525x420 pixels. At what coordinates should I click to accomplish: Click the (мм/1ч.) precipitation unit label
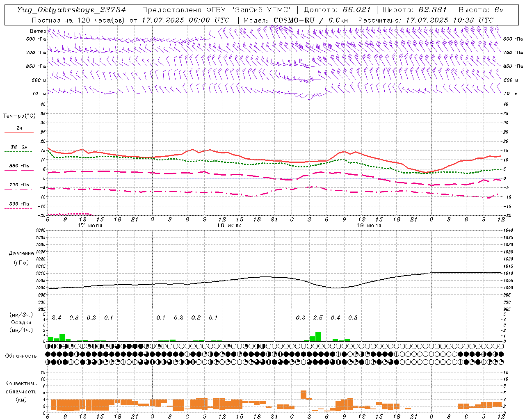[x=21, y=330]
